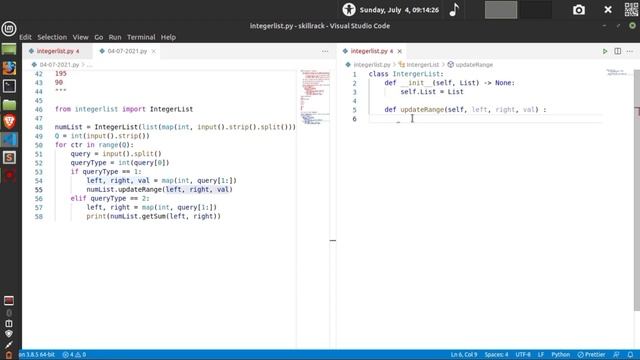
Task: Open the Edit menu
Action: [25, 37]
